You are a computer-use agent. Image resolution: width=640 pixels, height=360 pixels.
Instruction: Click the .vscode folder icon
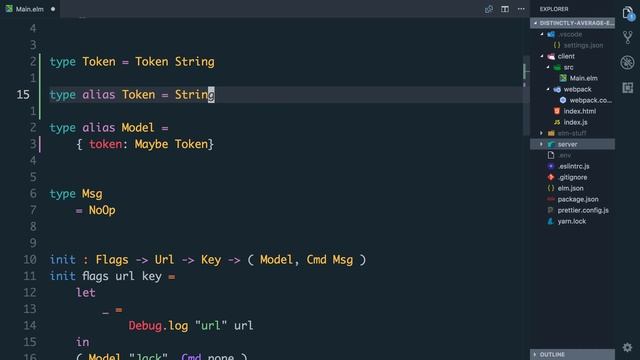[551, 34]
